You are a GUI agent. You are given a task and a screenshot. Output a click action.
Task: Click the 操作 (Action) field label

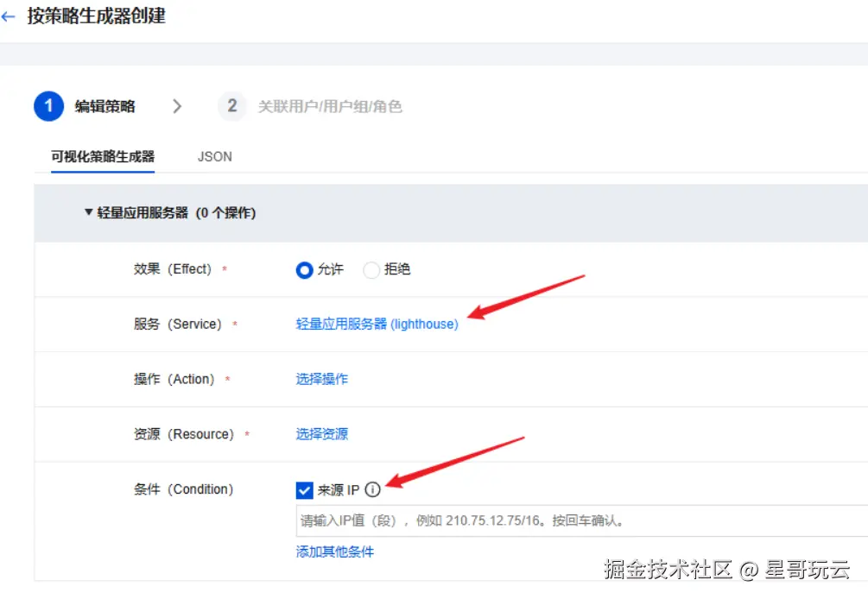click(x=174, y=379)
